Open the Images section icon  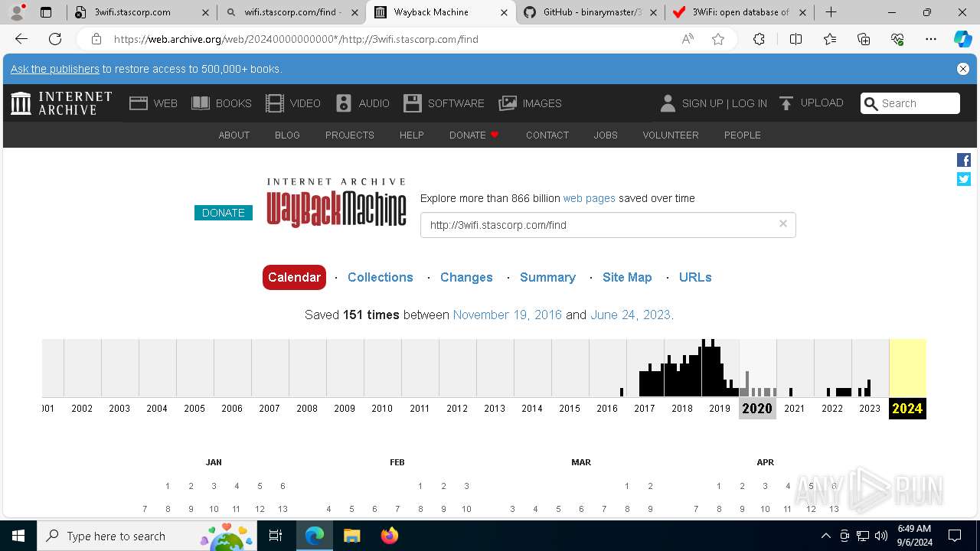tap(508, 103)
